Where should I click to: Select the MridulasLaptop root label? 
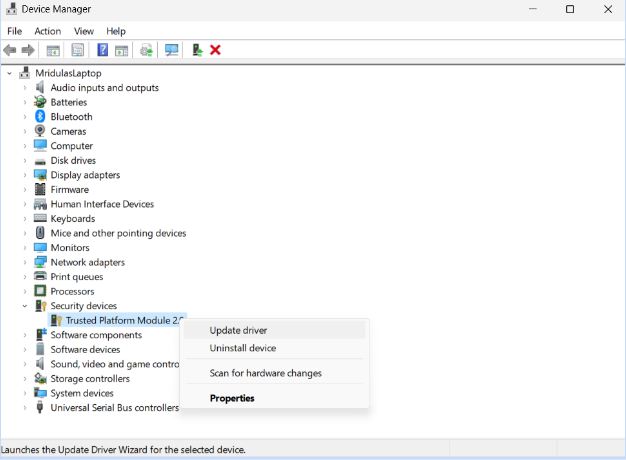point(68,73)
